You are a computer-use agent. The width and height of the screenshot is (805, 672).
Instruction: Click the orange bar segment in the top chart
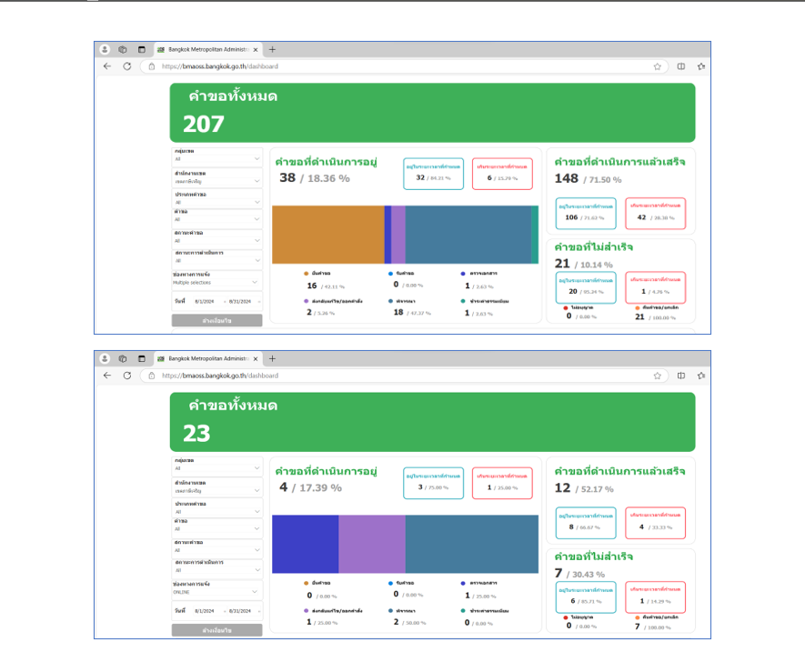click(327, 235)
